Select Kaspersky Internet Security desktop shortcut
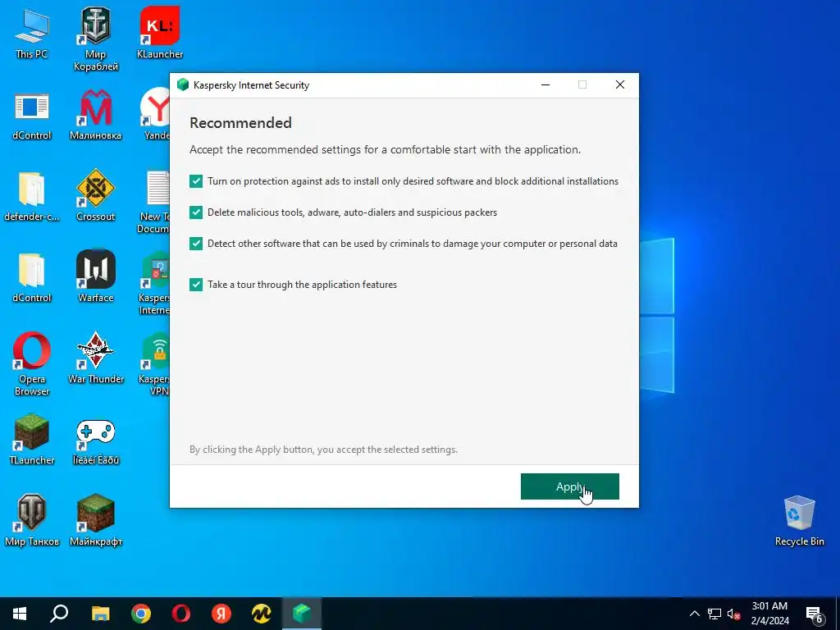Image resolution: width=840 pixels, height=630 pixels. [x=155, y=284]
